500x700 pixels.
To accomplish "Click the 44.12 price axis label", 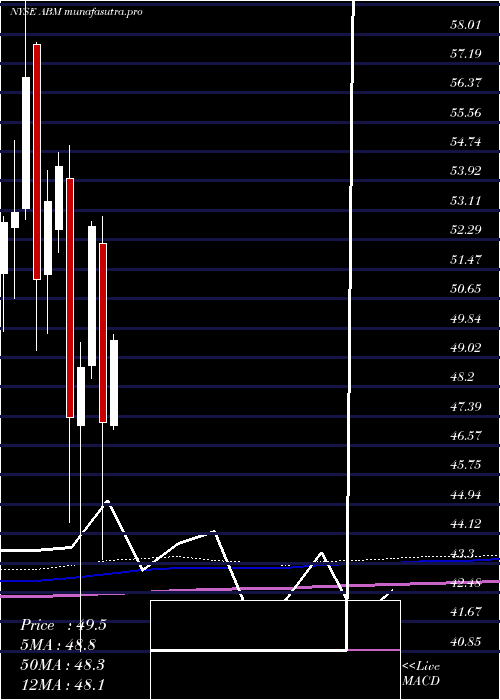I will pos(465,524).
